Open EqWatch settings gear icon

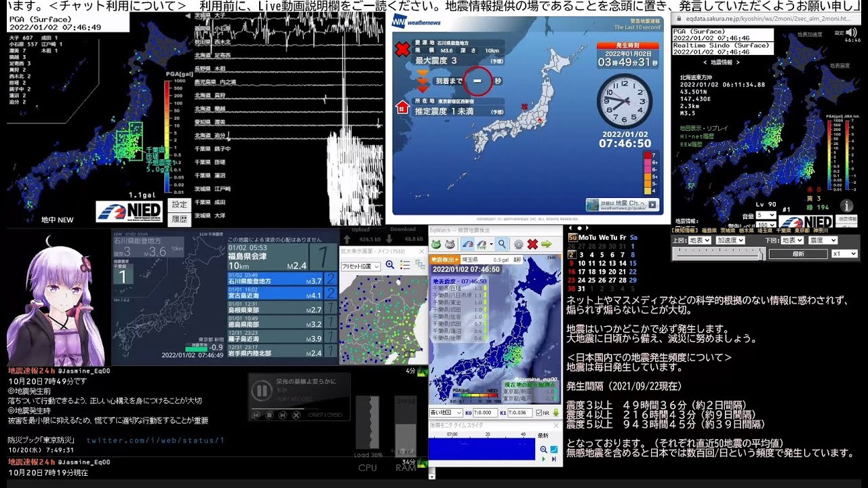pos(518,244)
